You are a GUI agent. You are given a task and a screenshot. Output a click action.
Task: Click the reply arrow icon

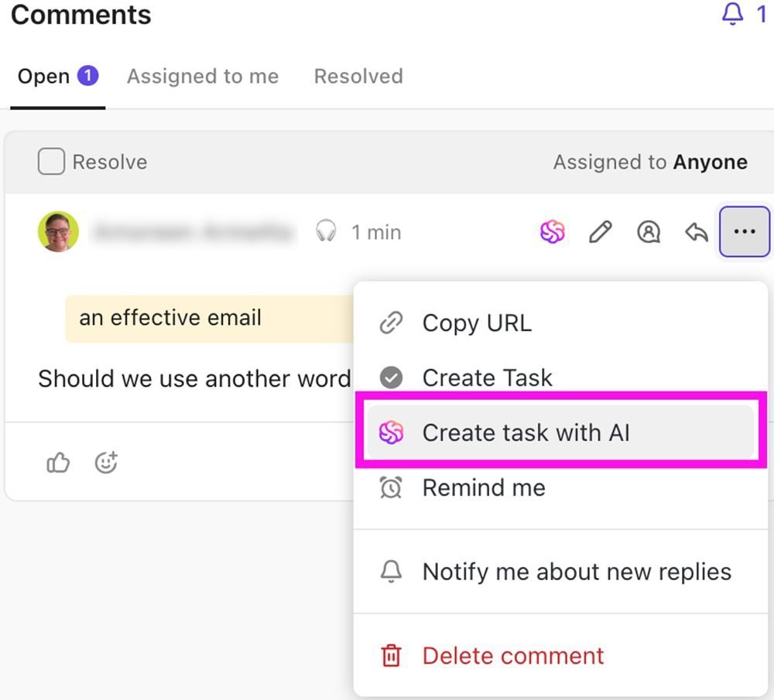click(x=697, y=232)
